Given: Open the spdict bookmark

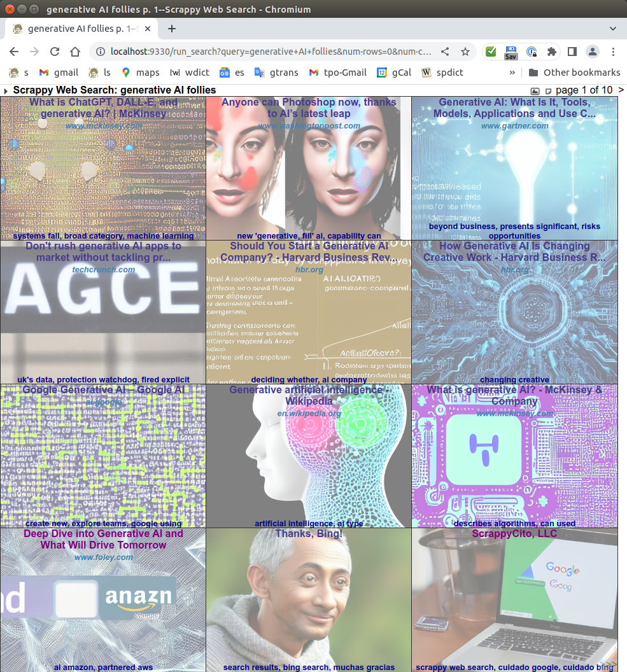Looking at the screenshot, I should click(442, 73).
